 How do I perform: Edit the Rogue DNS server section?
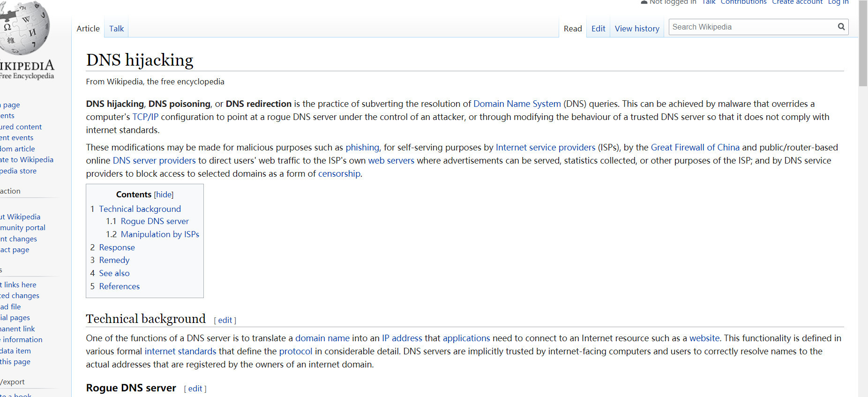pyautogui.click(x=195, y=389)
